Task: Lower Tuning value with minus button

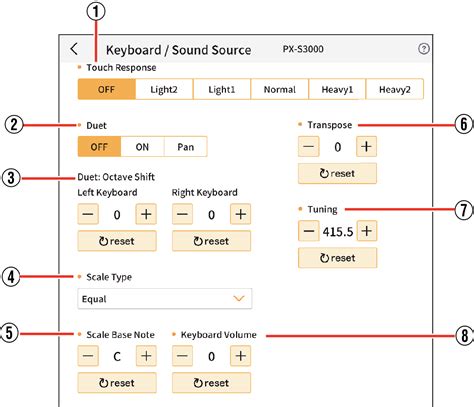Action: 309,231
